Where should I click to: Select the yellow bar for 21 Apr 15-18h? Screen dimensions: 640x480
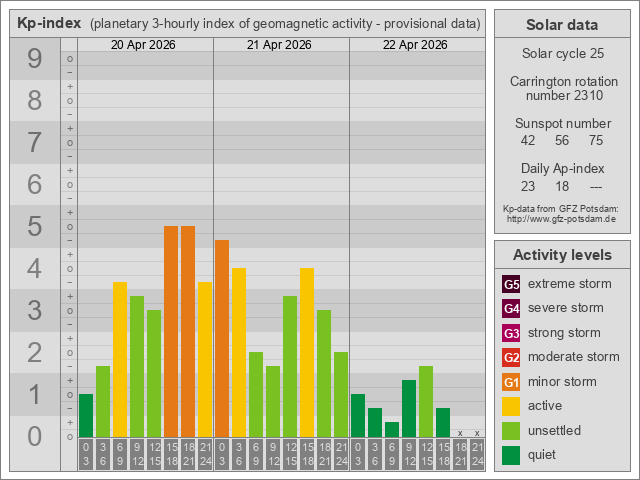[307, 352]
